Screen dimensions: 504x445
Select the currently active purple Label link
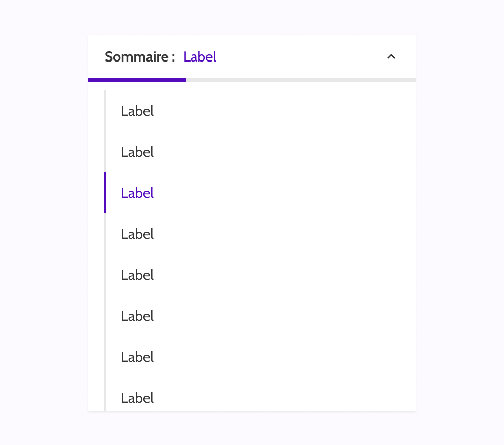pyautogui.click(x=137, y=193)
